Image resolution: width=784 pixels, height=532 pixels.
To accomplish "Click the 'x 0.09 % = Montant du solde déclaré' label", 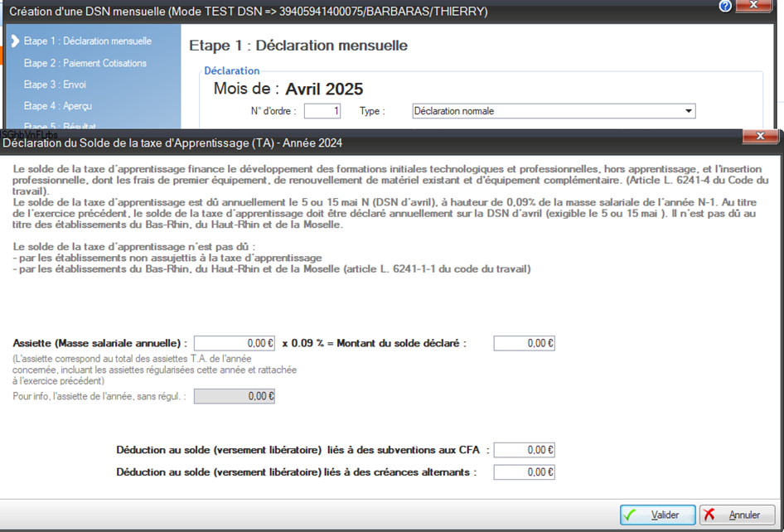I will pyautogui.click(x=374, y=344).
